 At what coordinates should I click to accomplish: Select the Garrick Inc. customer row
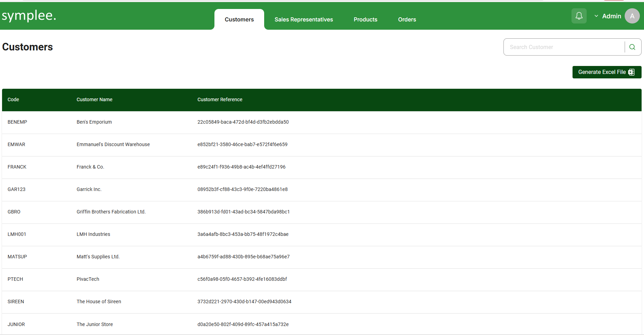tap(89, 189)
